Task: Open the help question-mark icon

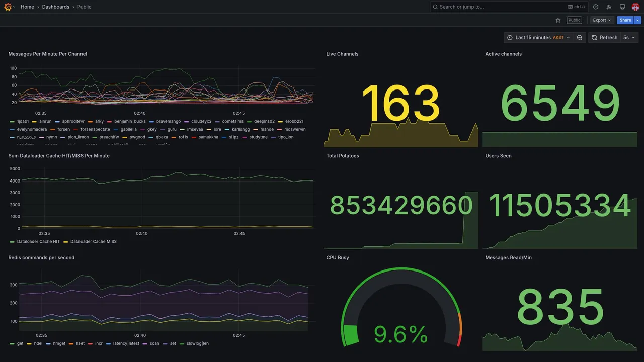Action: 596,7
